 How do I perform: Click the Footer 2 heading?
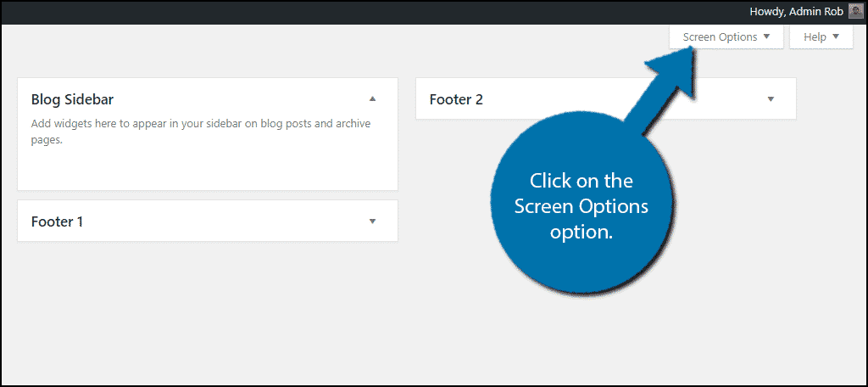(x=456, y=100)
